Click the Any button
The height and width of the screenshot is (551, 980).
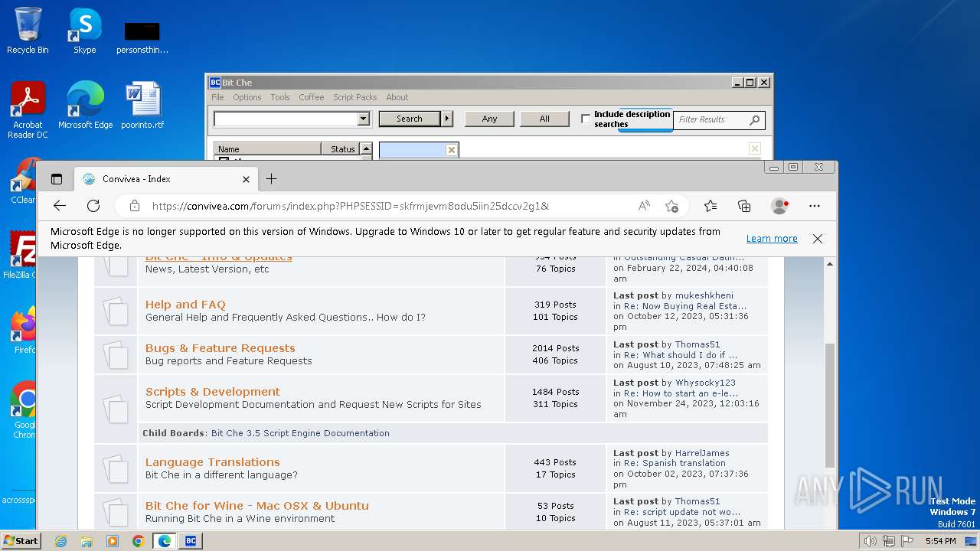click(x=489, y=119)
